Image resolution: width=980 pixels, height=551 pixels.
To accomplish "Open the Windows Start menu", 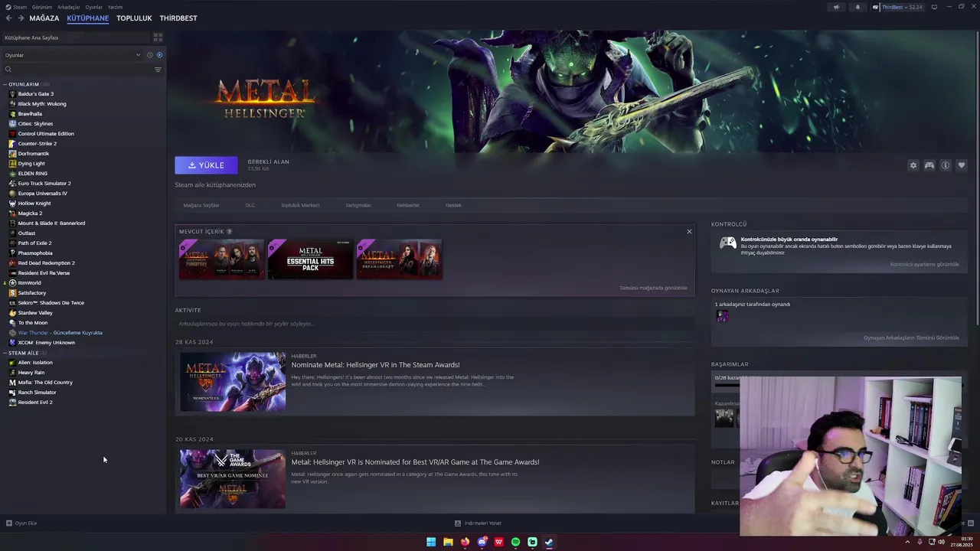I will (431, 542).
